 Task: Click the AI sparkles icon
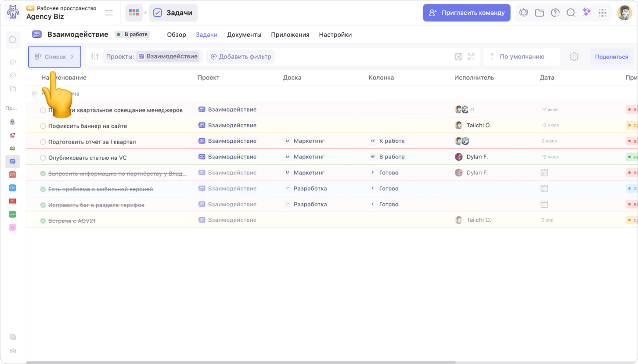(x=587, y=12)
